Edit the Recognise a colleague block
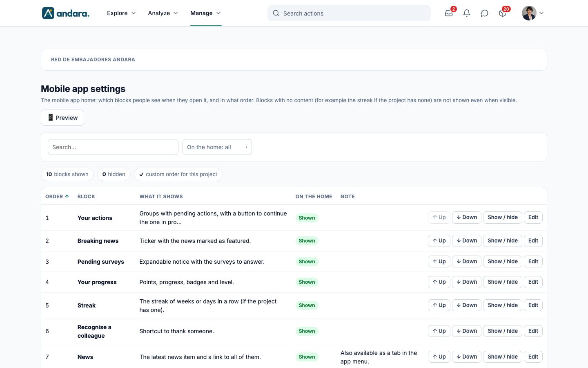Viewport: 588px width, 368px height. point(533,331)
